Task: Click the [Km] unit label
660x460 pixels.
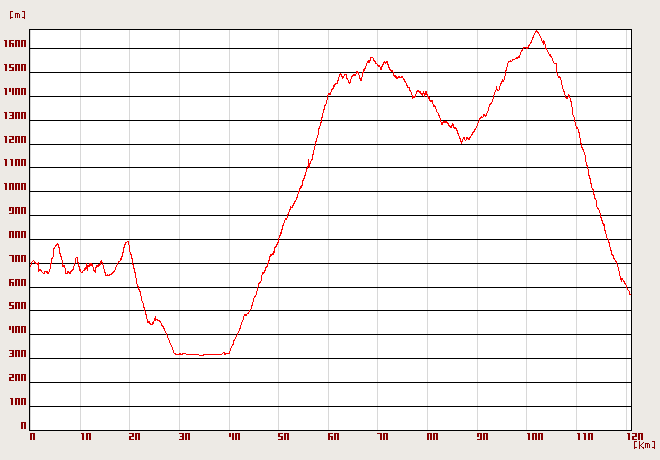Action: coord(644,445)
